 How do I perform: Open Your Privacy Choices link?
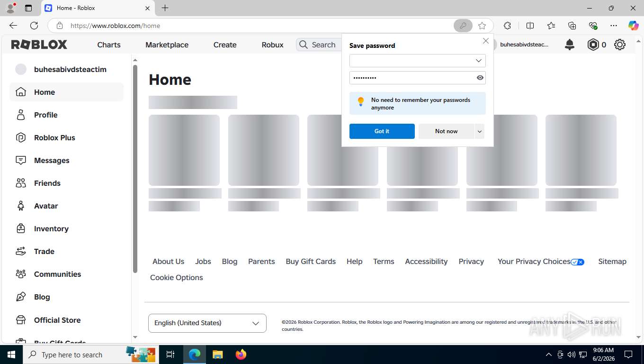[541, 261]
